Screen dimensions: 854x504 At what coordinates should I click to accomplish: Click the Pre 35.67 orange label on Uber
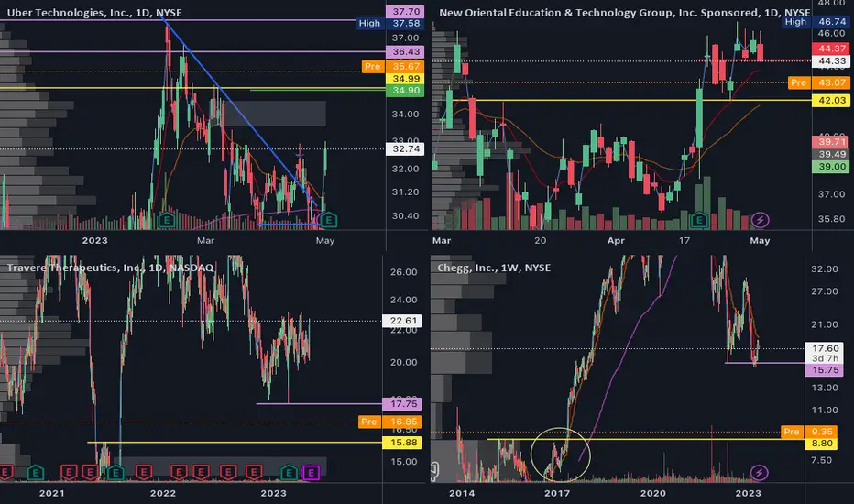tap(393, 67)
